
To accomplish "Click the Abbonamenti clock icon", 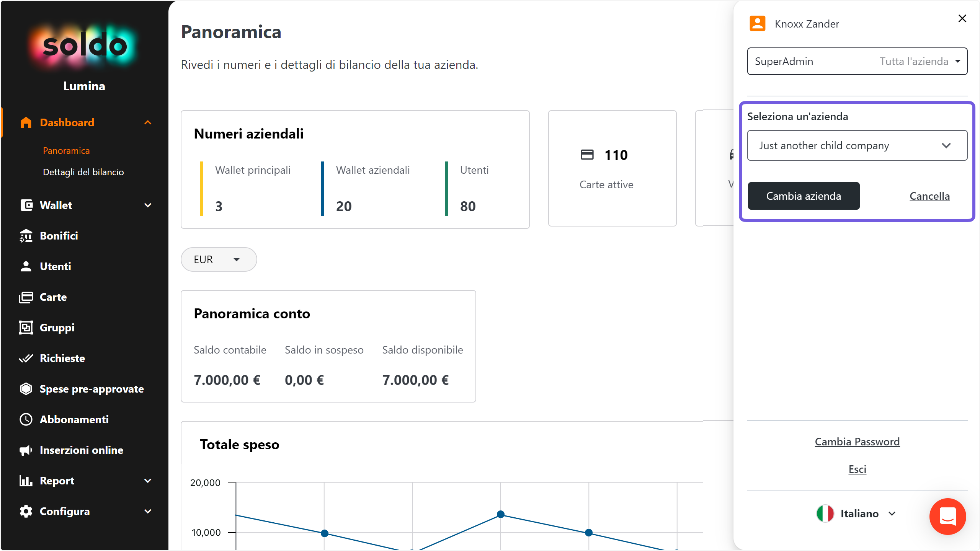I will pos(26,419).
